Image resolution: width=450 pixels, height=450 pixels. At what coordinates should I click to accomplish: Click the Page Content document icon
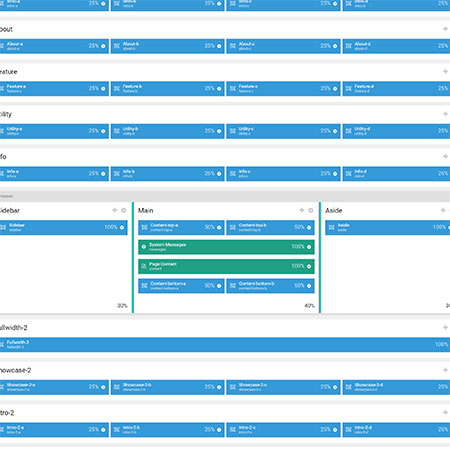point(144,266)
